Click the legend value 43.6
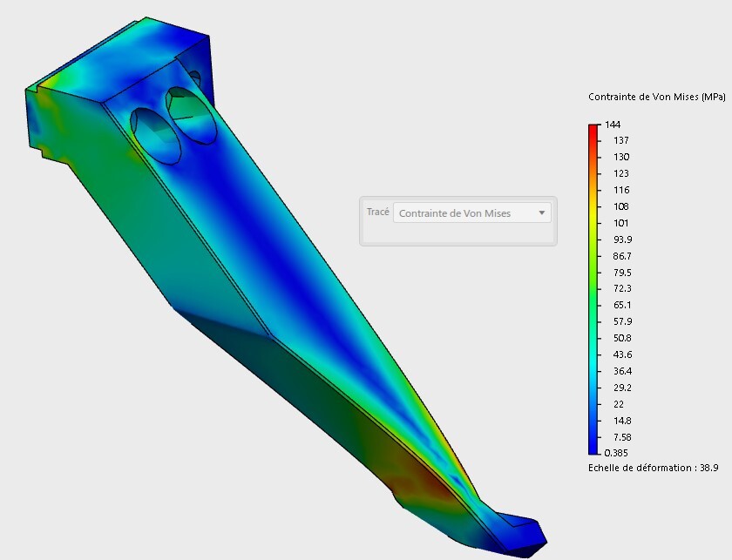The height and width of the screenshot is (560, 732). [x=623, y=354]
